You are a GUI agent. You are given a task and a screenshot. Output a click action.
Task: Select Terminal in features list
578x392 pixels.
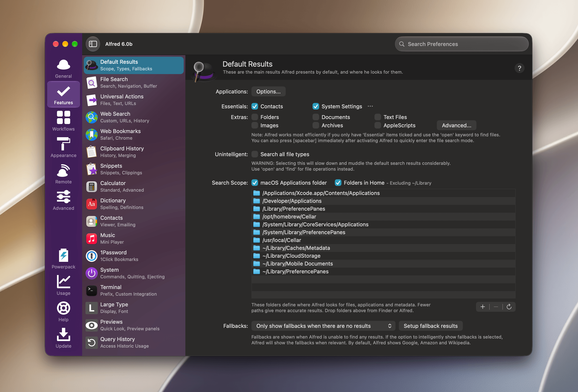point(134,290)
